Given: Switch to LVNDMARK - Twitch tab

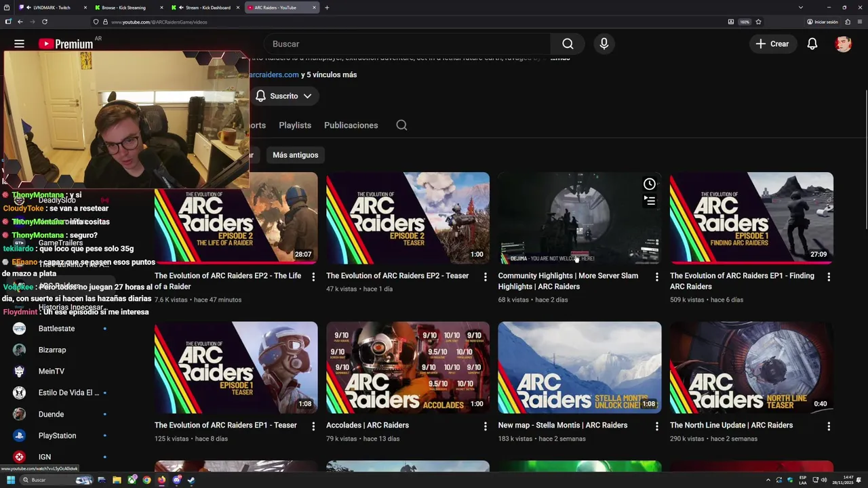Looking at the screenshot, I should point(53,7).
